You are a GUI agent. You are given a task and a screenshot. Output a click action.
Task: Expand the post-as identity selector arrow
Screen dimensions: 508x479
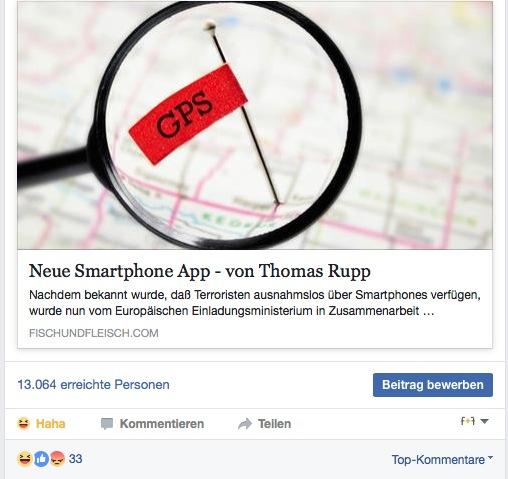485,421
